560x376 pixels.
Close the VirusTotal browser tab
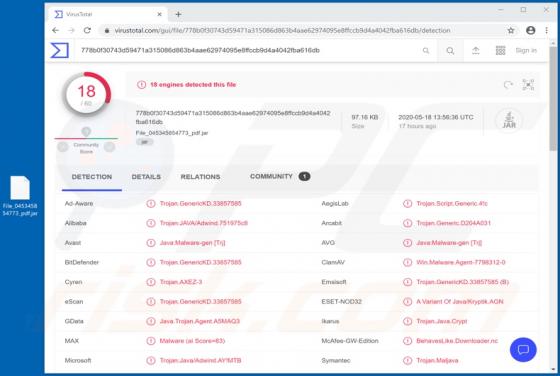click(x=159, y=14)
